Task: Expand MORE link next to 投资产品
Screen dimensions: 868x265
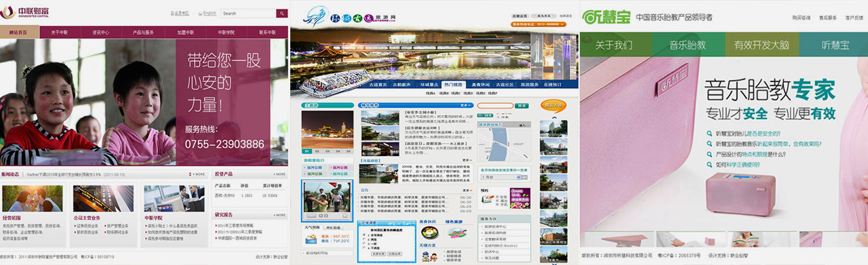Action: [280, 174]
